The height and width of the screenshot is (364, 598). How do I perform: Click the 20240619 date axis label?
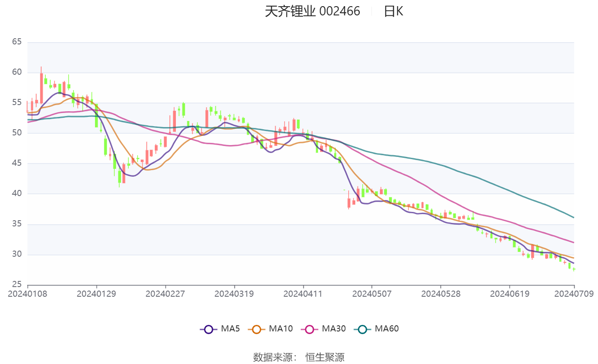click(x=510, y=294)
